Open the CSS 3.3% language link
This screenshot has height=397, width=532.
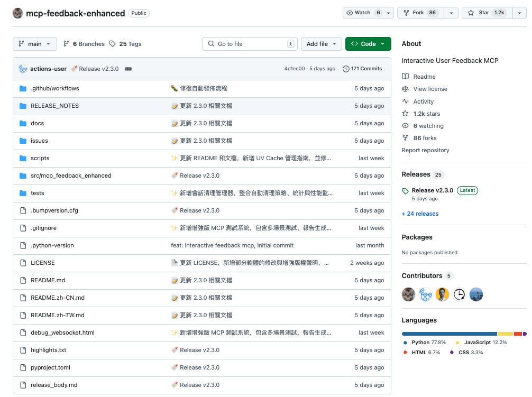coord(466,353)
